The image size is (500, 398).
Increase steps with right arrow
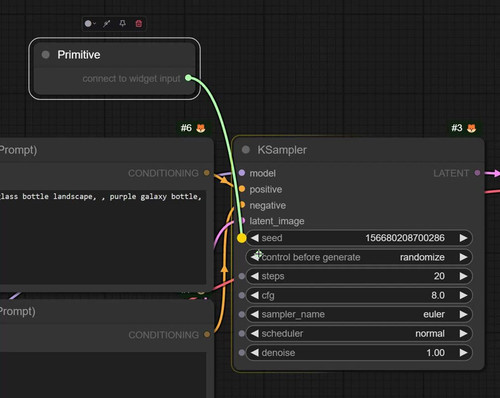pos(463,276)
